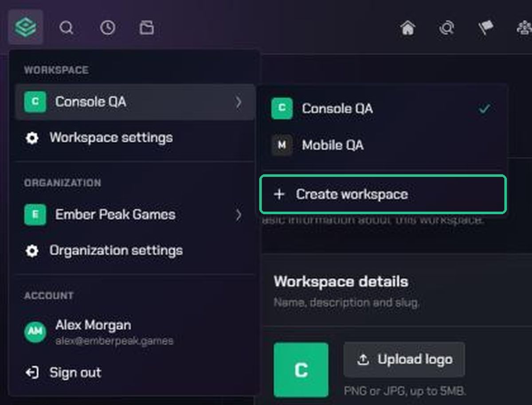The height and width of the screenshot is (405, 532).
Task: Click the gear icon beside Organization settings
Action: [32, 251]
